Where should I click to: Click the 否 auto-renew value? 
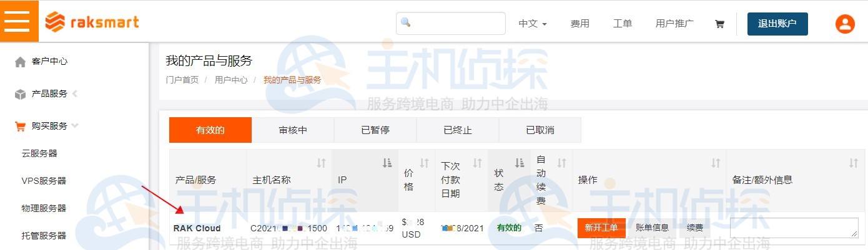[x=538, y=228]
